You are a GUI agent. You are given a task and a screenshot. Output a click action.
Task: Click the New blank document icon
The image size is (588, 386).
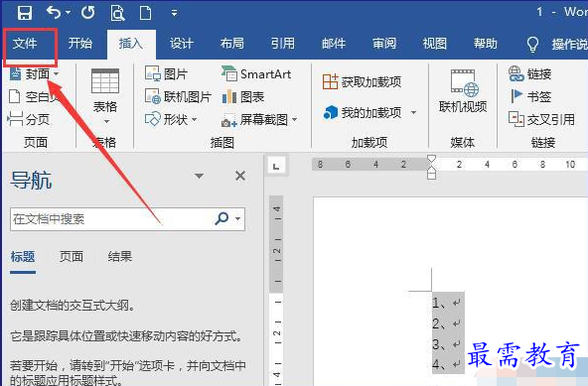coord(145,13)
